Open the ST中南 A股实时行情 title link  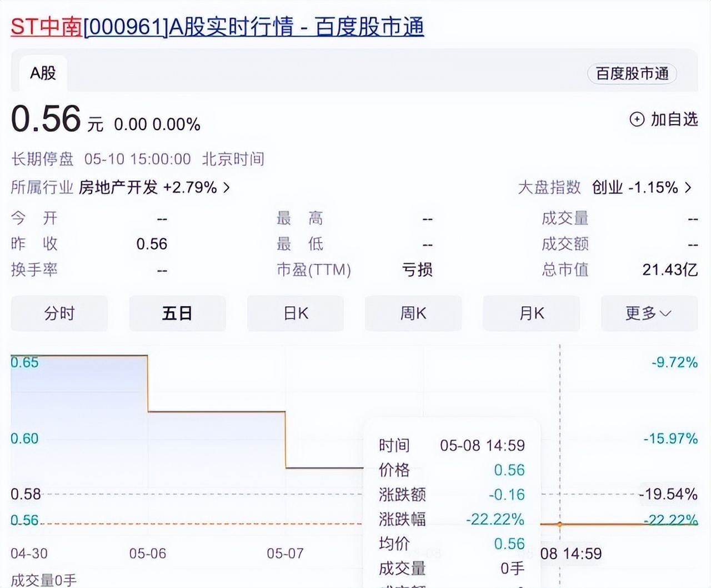[217, 26]
